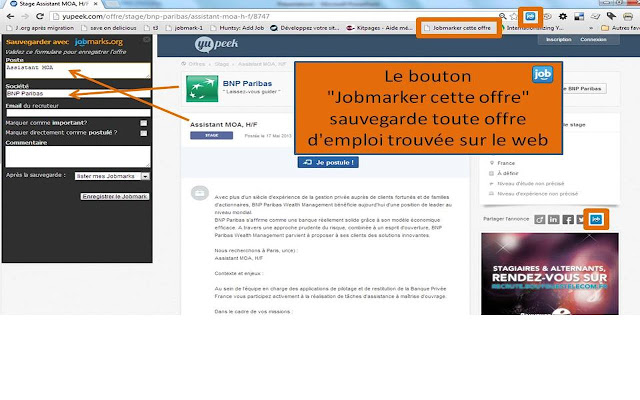This screenshot has width=640, height=400.
Task: Click the 'Enregistrer le Jobmark' button
Action: (115, 196)
